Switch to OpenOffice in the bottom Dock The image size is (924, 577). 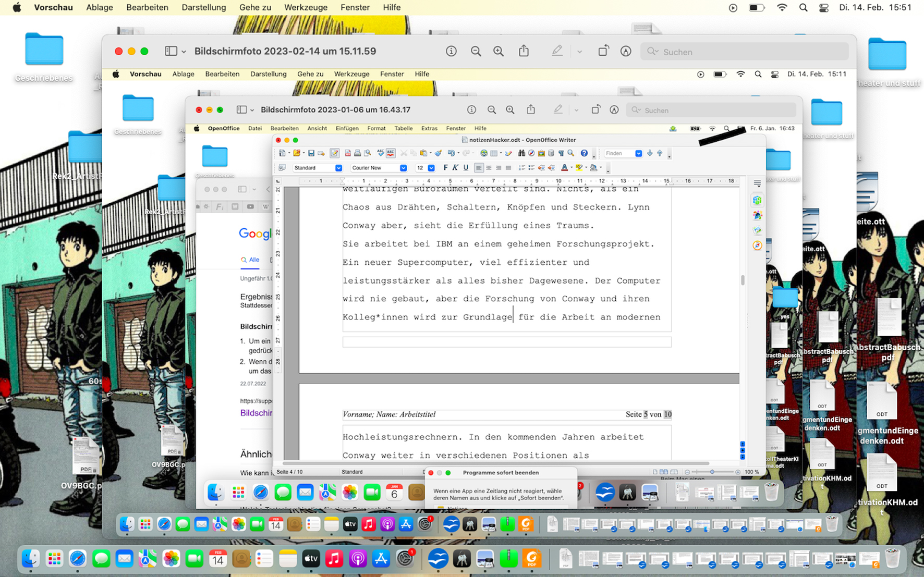(438, 559)
